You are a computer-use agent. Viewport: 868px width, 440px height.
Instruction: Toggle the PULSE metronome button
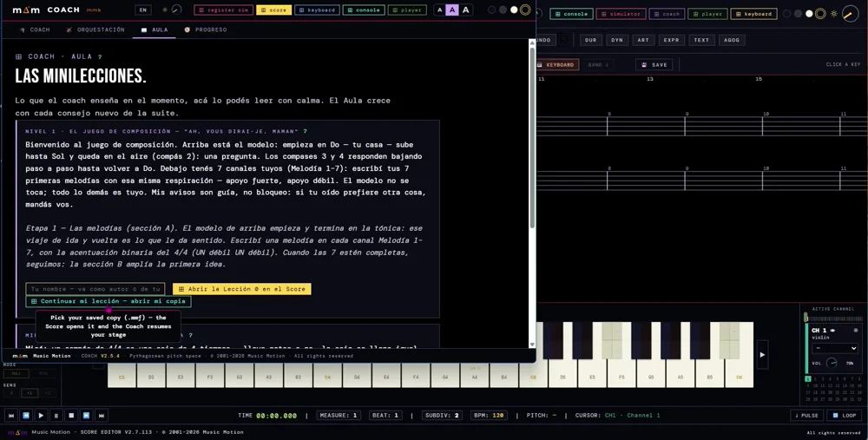pyautogui.click(x=806, y=415)
